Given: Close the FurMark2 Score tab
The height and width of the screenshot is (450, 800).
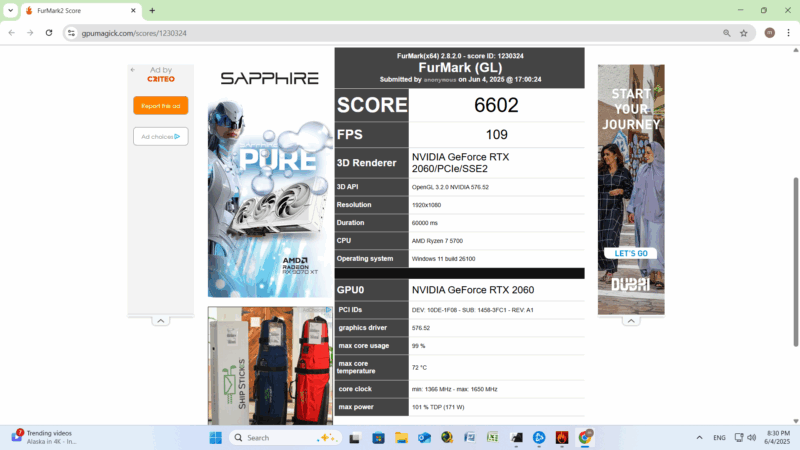Looking at the screenshot, I should point(133,10).
